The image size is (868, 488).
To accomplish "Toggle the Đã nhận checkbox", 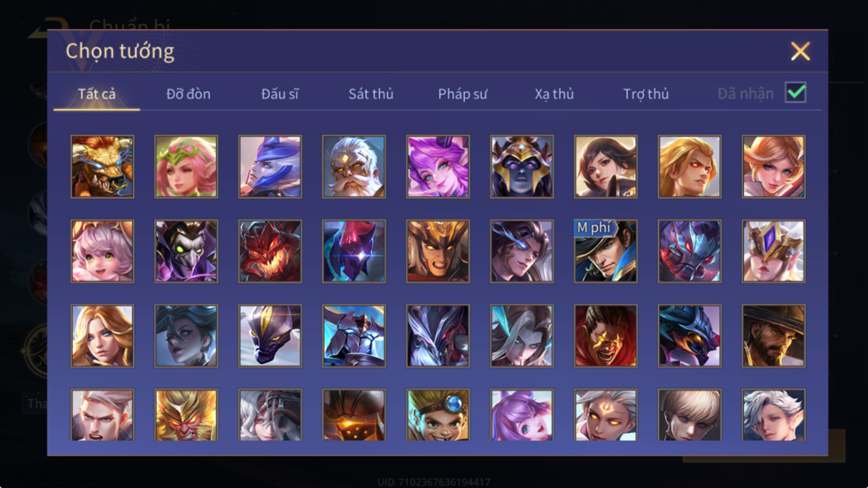I will click(796, 93).
